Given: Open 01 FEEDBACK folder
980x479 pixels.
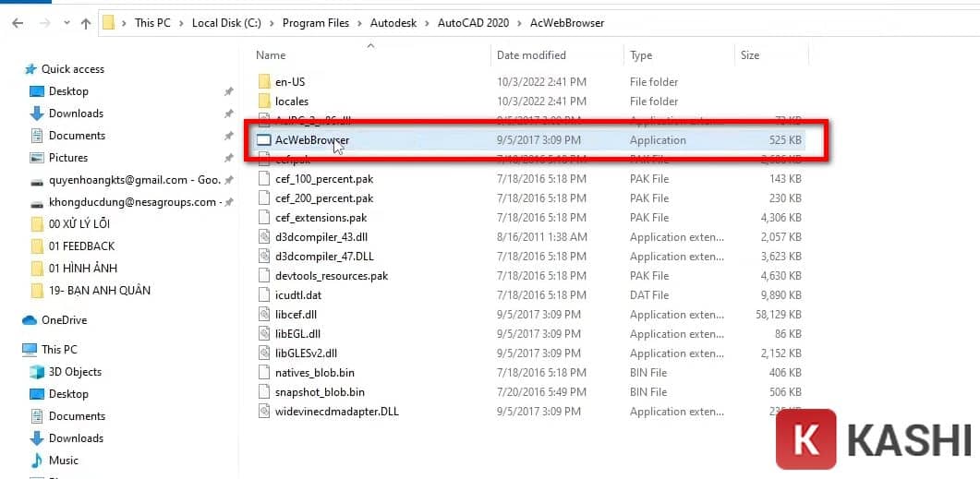Looking at the screenshot, I should 82,246.
